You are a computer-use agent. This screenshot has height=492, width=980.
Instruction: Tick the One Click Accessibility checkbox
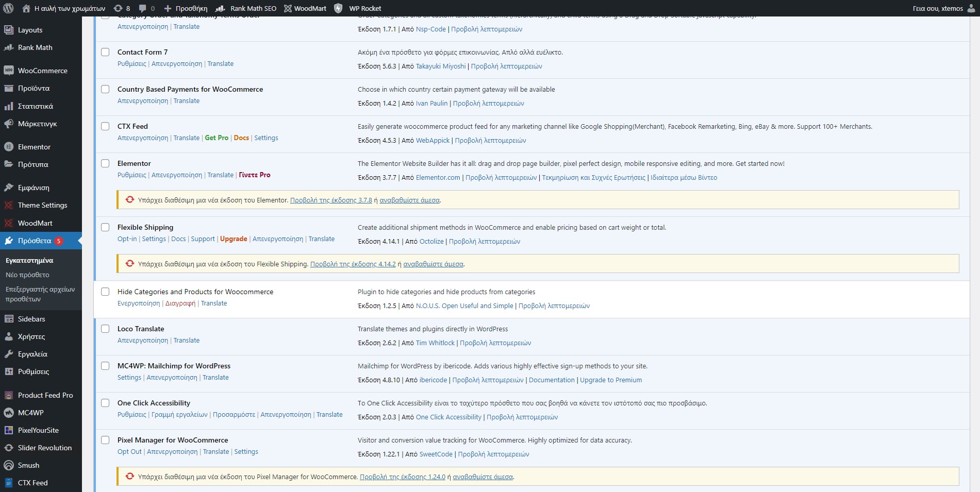pos(105,403)
